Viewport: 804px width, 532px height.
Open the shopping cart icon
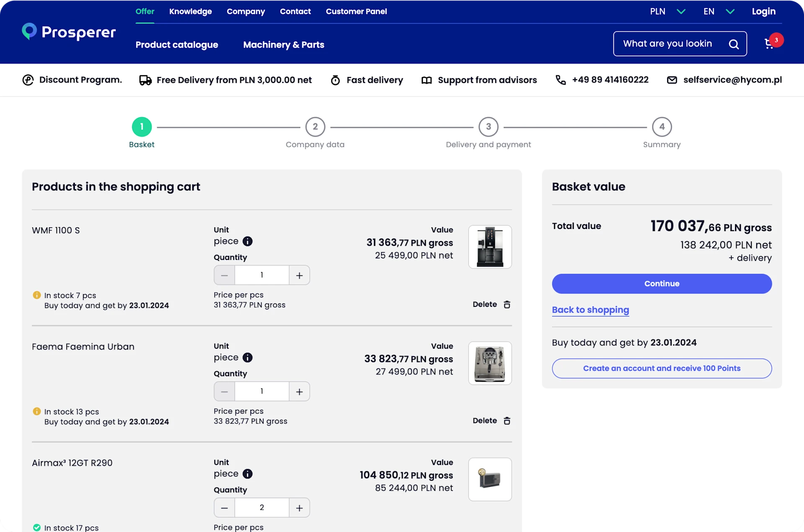[x=770, y=43]
